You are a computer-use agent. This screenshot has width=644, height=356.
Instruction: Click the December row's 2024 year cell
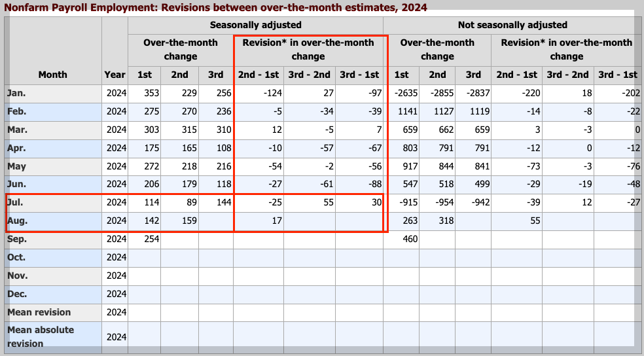[116, 294]
